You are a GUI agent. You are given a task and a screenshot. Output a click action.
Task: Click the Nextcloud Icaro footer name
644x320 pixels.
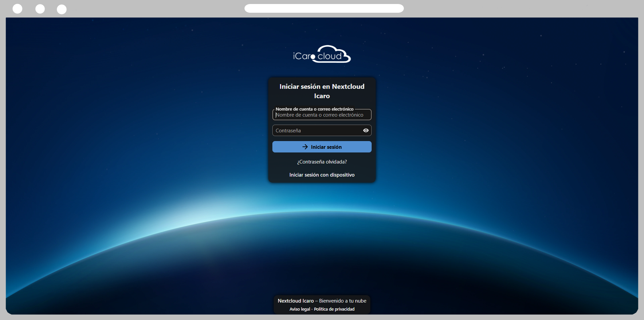[x=296, y=301]
